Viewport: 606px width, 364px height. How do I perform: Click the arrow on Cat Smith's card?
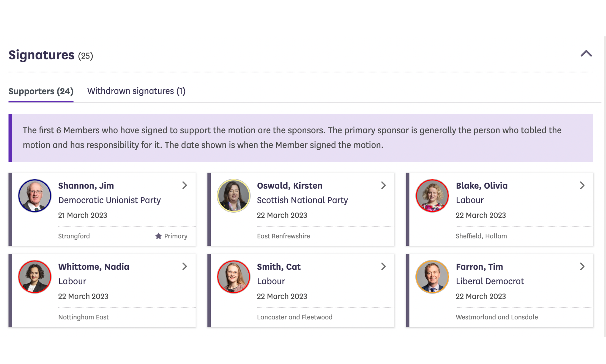pyautogui.click(x=383, y=266)
